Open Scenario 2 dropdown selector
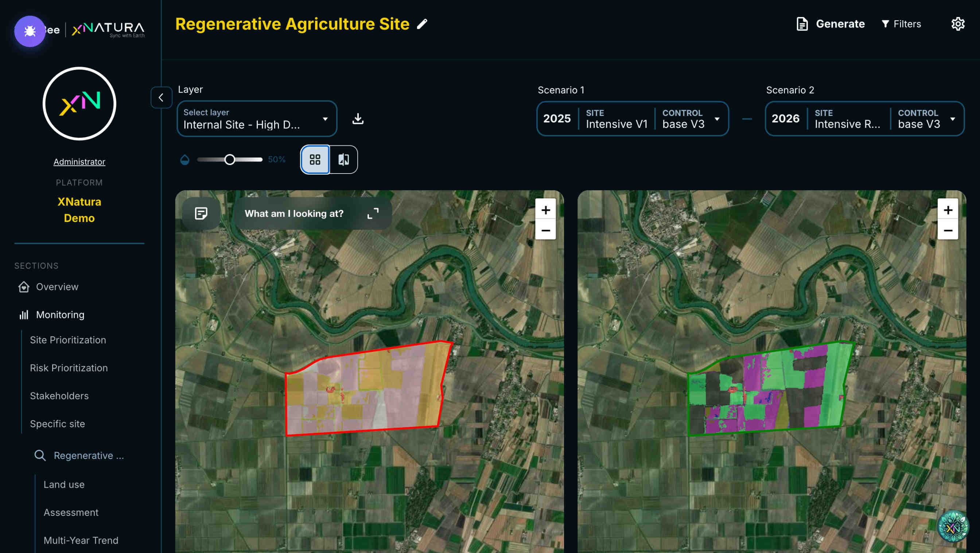 coord(864,119)
